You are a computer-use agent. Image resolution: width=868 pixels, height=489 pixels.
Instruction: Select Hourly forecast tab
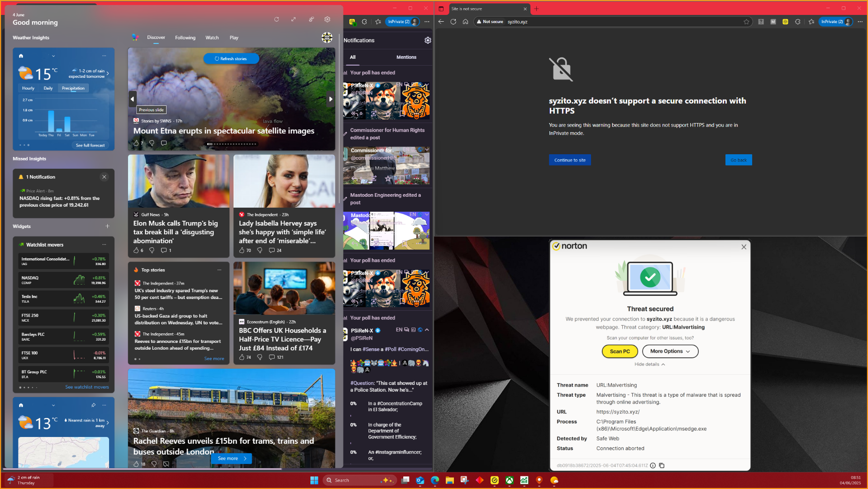click(x=28, y=88)
